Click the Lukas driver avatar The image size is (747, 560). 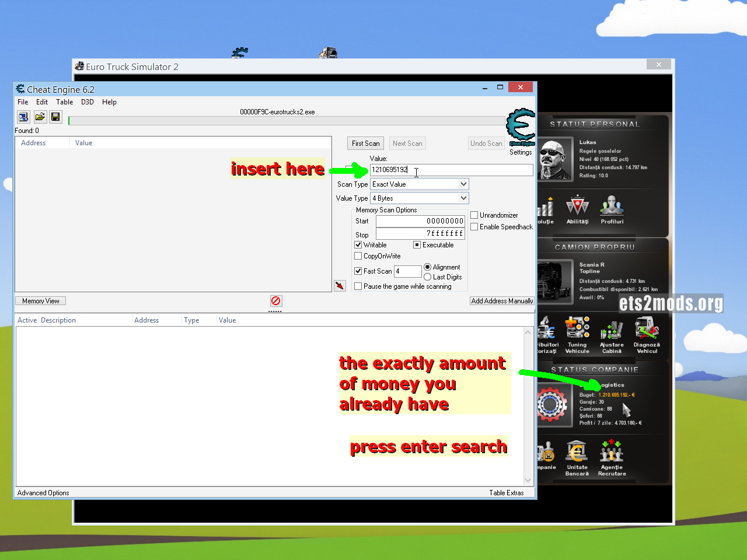click(x=554, y=160)
